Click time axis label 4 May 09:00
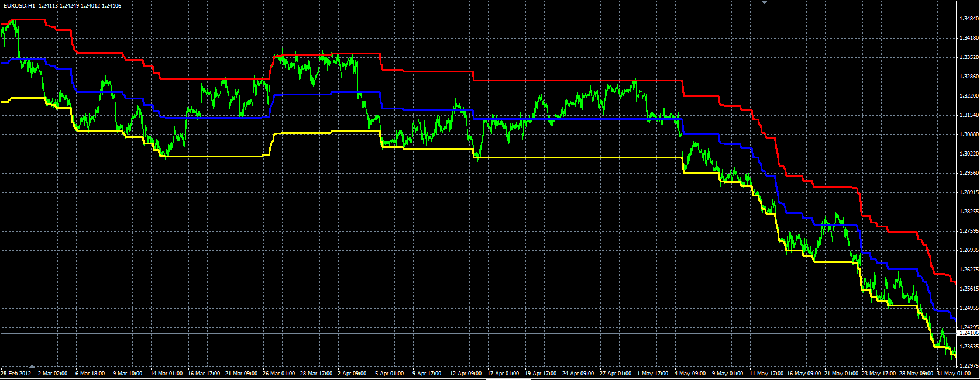The width and height of the screenshot is (980, 380). [690, 374]
